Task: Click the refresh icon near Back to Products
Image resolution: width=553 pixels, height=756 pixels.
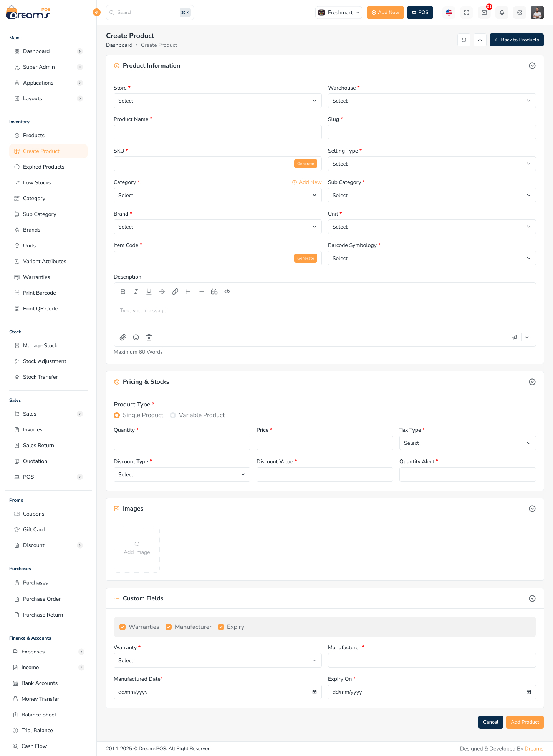Action: [464, 40]
